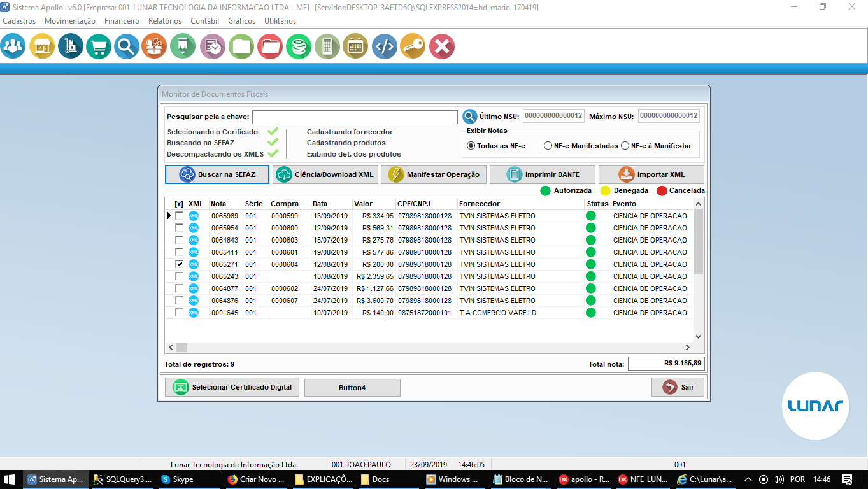Click XML icon for nota 0065243

[194, 276]
